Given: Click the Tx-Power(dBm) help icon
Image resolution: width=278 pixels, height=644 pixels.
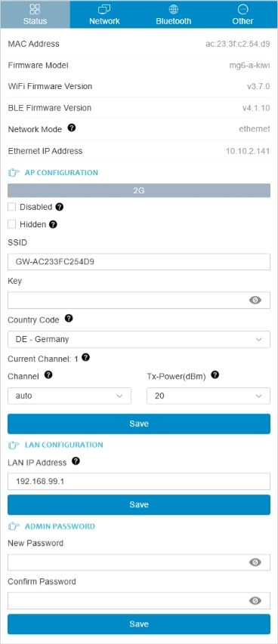Looking at the screenshot, I should pos(215,374).
